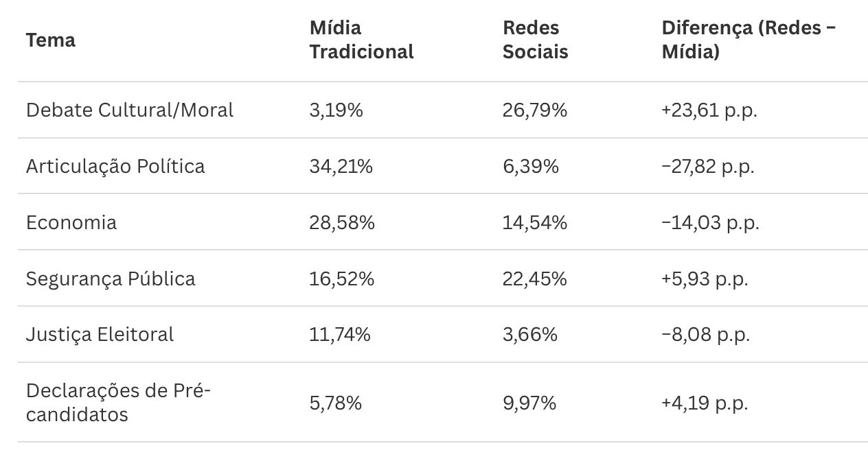Select the +5,93 p.p. difference cell

pos(705,279)
